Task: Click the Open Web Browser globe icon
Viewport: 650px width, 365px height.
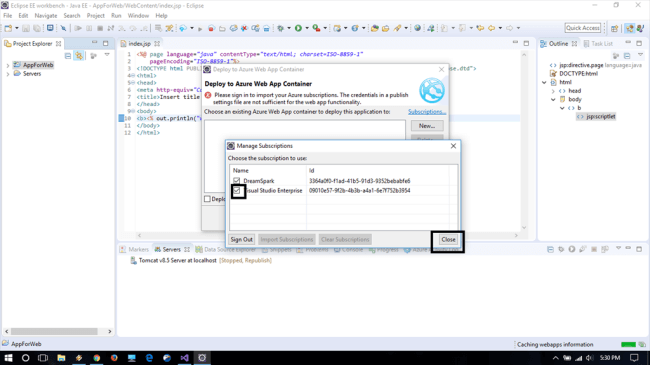Action: coord(417,28)
